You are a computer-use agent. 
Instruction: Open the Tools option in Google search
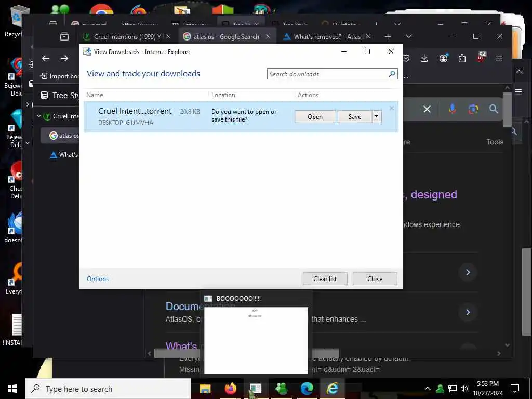(495, 142)
